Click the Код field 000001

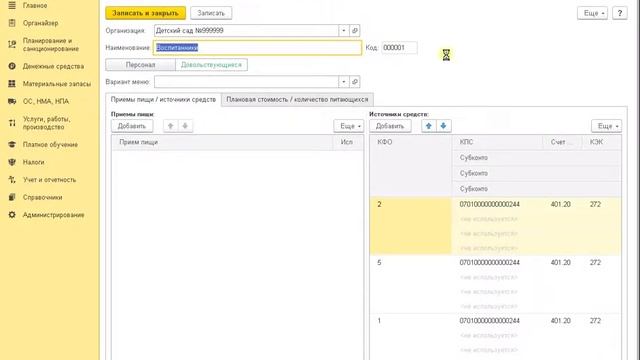[x=399, y=48]
